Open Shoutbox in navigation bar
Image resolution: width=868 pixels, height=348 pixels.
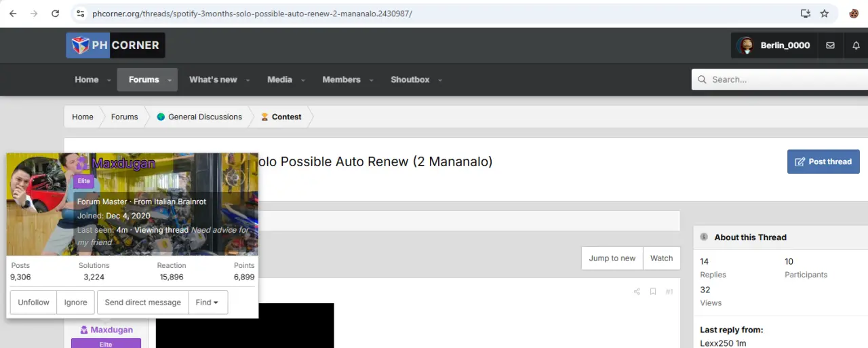click(410, 79)
